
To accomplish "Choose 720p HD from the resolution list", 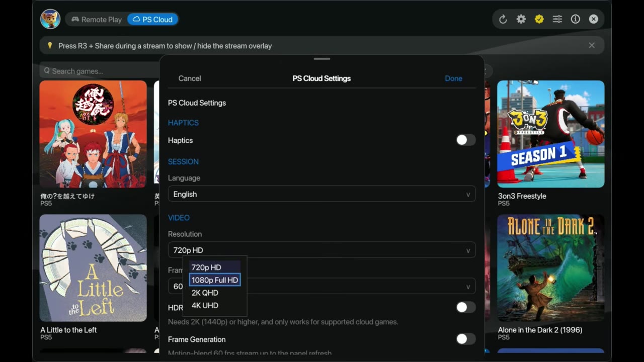I will (x=215, y=267).
